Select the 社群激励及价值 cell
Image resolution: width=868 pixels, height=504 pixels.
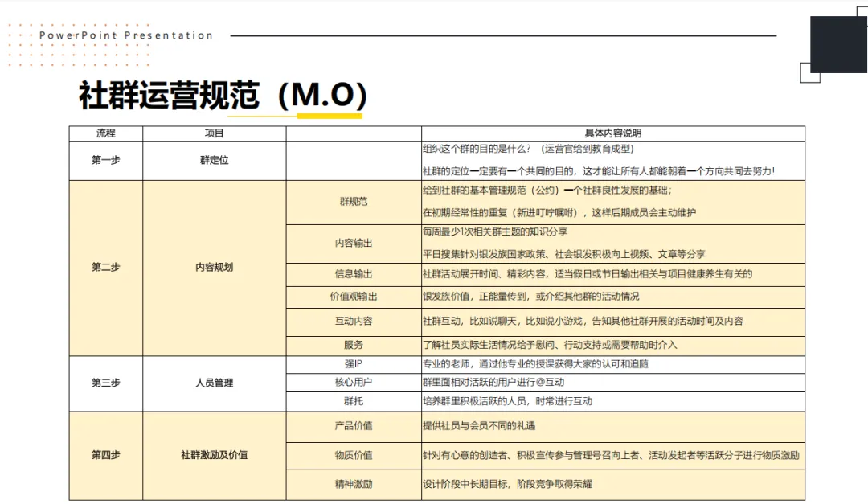coord(215,455)
